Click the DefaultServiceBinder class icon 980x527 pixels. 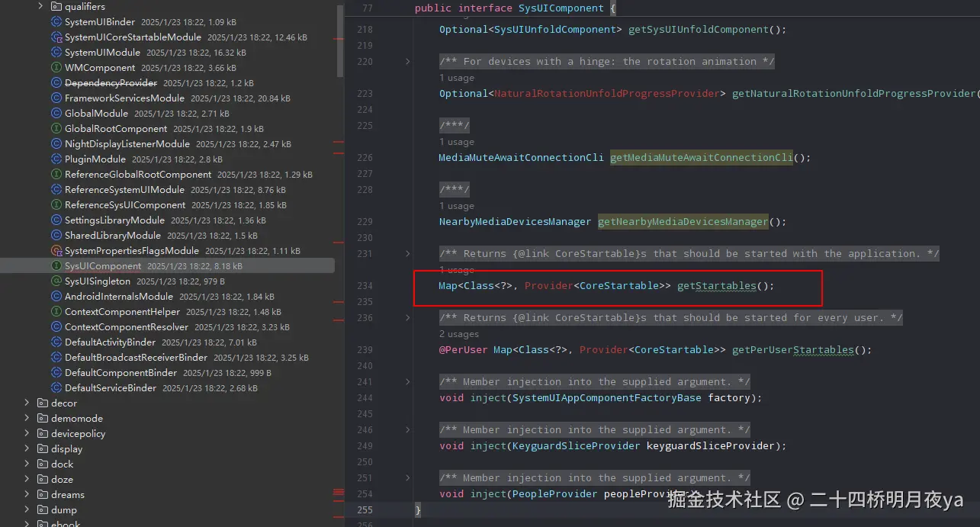pyautogui.click(x=56, y=388)
